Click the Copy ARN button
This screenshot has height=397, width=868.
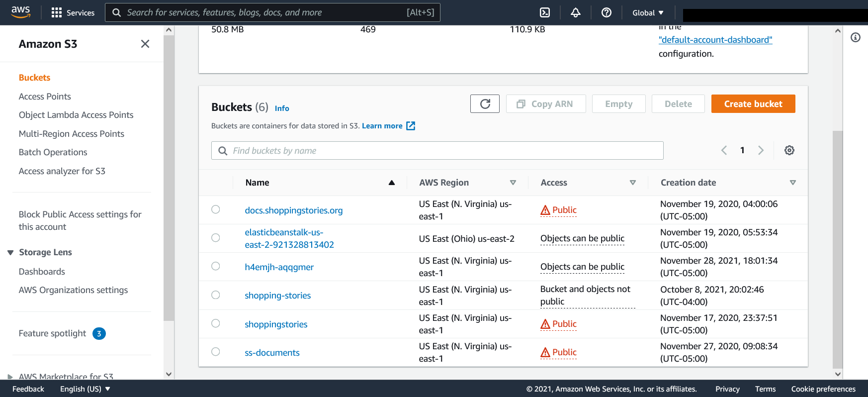tap(546, 103)
